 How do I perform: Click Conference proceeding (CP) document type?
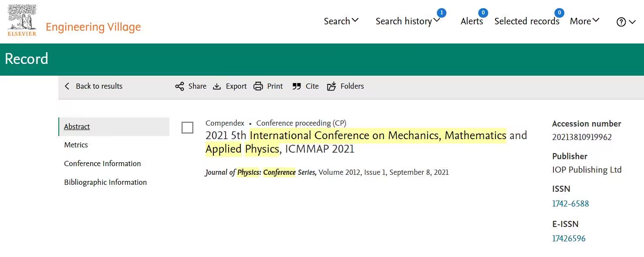pos(301,123)
